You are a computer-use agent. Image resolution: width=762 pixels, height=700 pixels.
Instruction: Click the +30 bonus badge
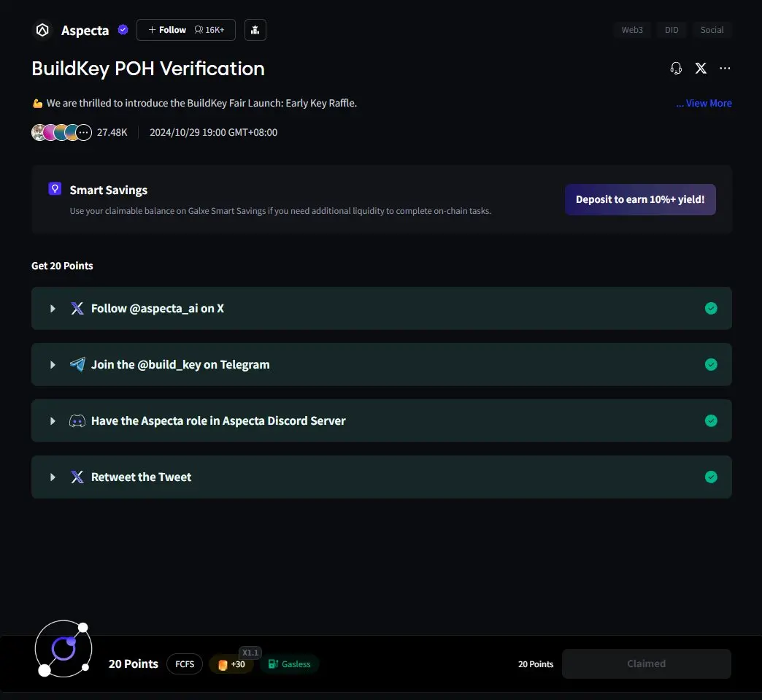click(231, 664)
